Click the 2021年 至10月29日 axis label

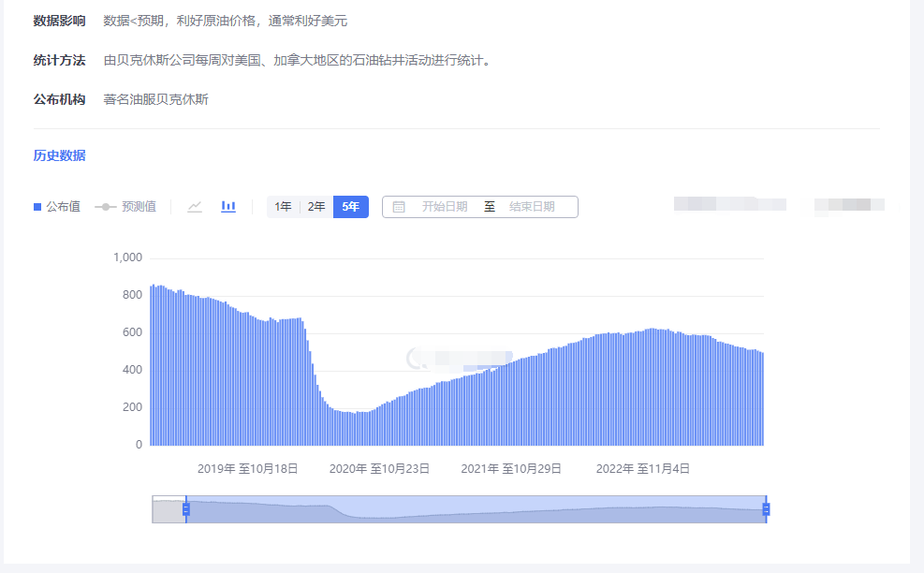511,469
